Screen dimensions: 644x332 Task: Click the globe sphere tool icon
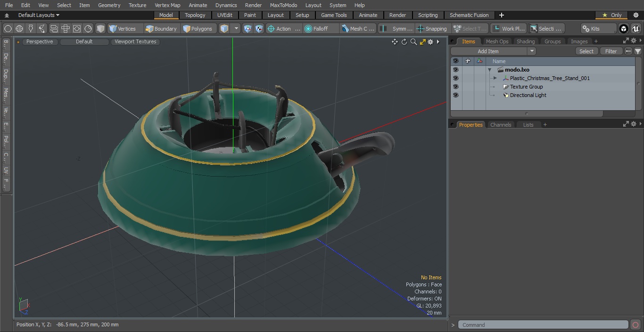pos(19,29)
